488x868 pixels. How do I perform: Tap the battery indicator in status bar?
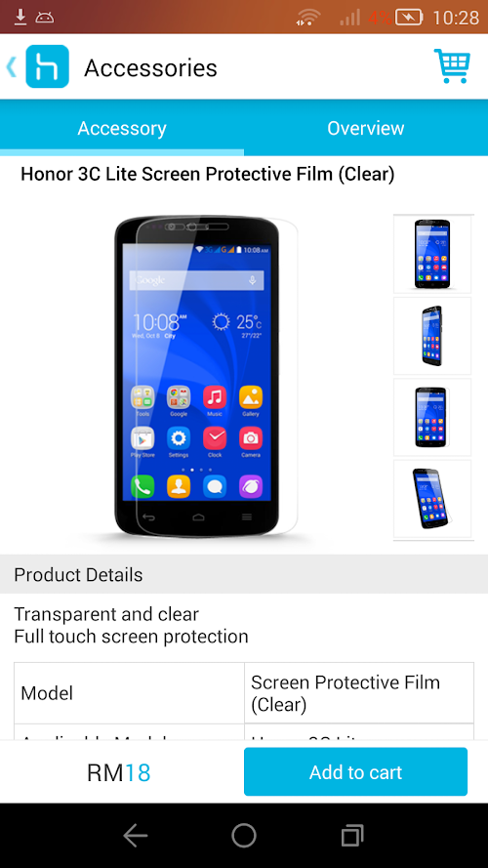pos(409,18)
